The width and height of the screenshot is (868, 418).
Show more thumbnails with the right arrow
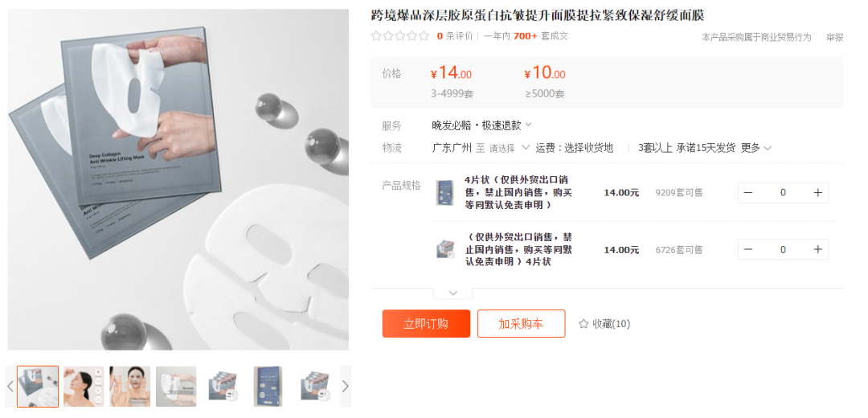pyautogui.click(x=346, y=387)
